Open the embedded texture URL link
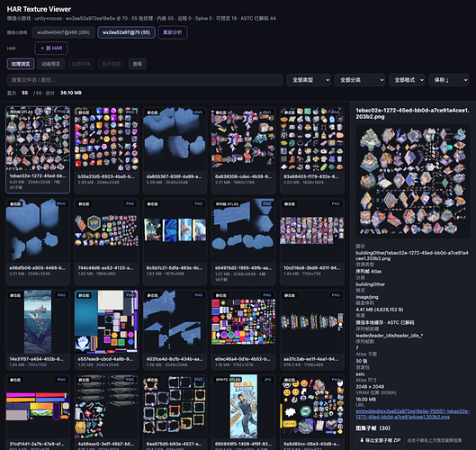Image resolution: width=476 pixels, height=450 pixels. click(412, 414)
